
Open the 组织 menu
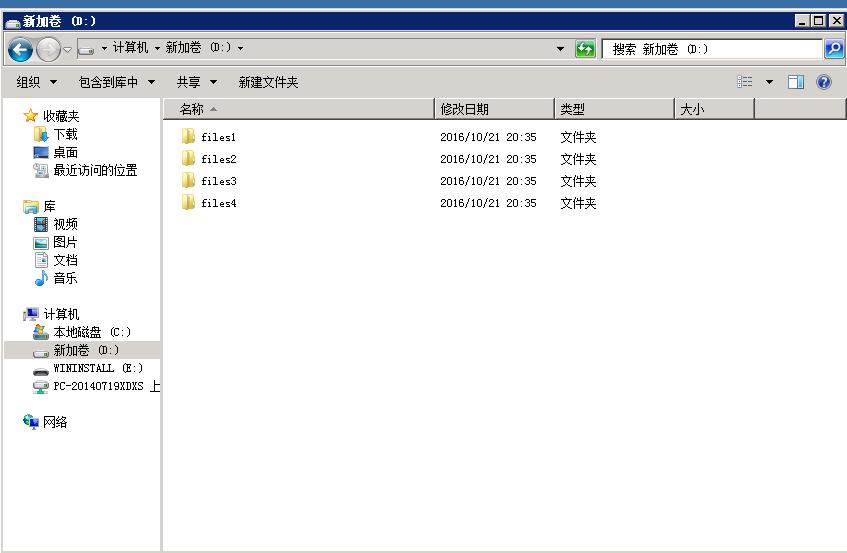(x=37, y=82)
